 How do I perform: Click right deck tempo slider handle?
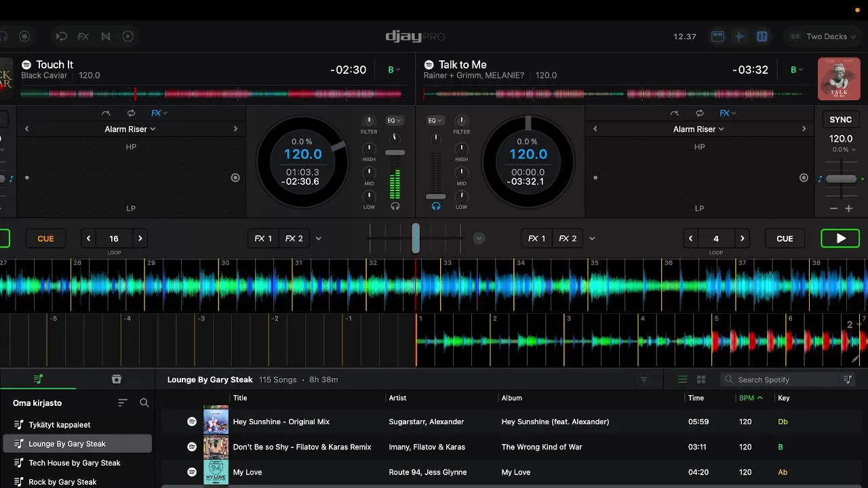pos(841,178)
